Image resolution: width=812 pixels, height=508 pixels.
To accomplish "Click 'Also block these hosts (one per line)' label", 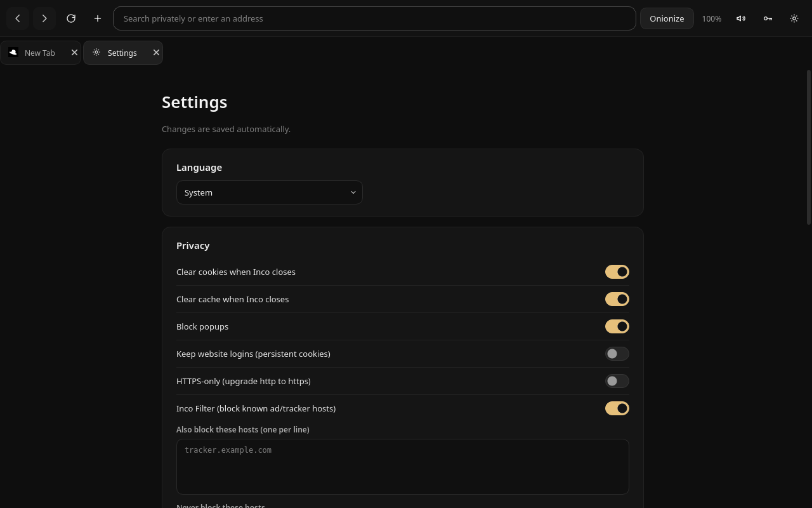I will coord(243,430).
